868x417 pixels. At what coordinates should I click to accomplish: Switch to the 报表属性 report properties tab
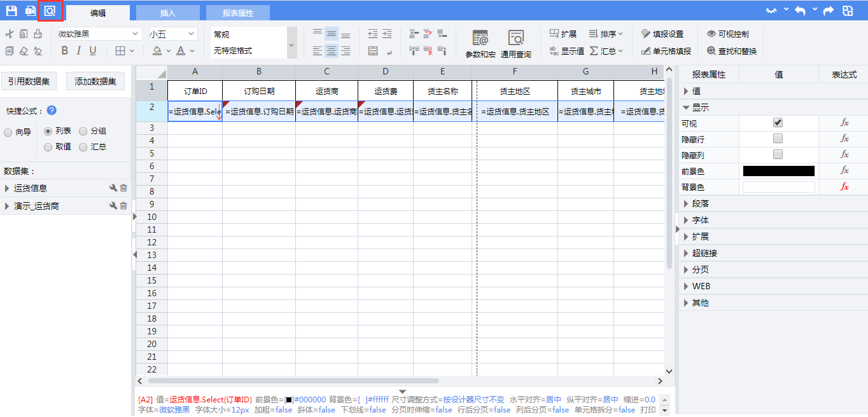(x=237, y=13)
